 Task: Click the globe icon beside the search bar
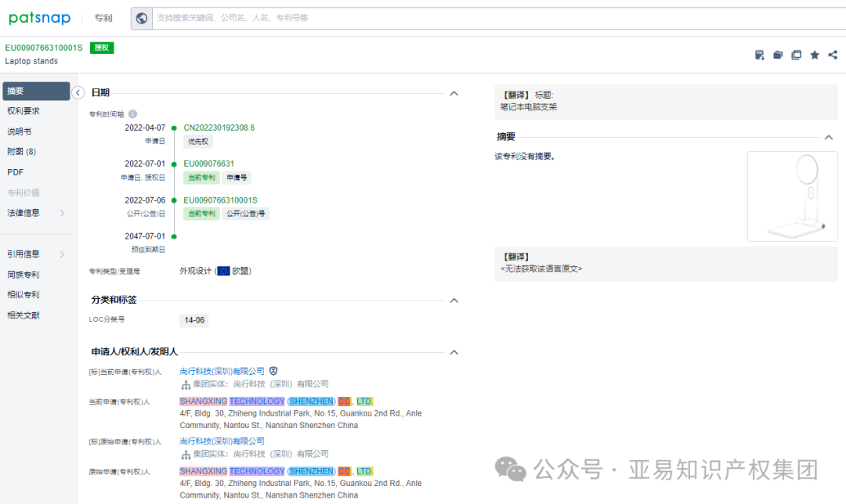tap(142, 17)
